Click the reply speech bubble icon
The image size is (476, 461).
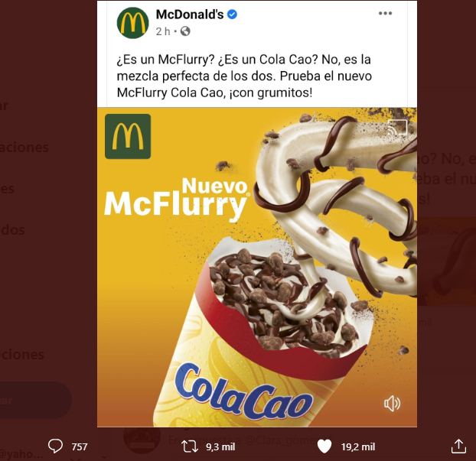tap(55, 446)
